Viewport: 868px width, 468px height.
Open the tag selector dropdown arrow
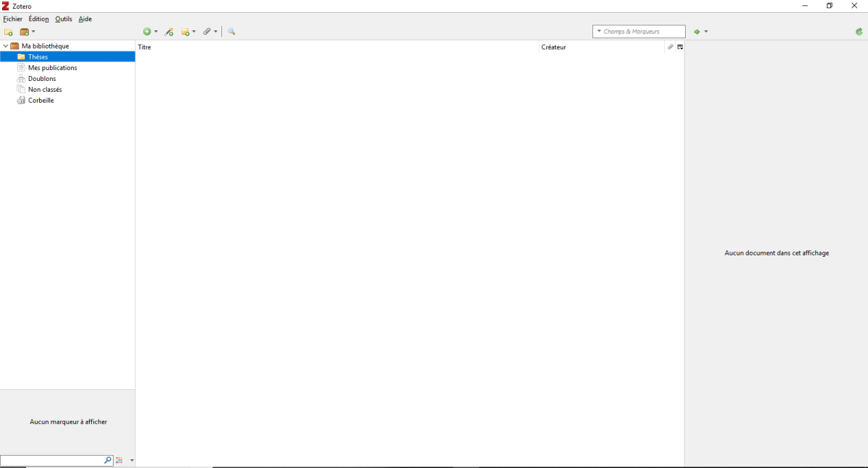tap(132, 461)
